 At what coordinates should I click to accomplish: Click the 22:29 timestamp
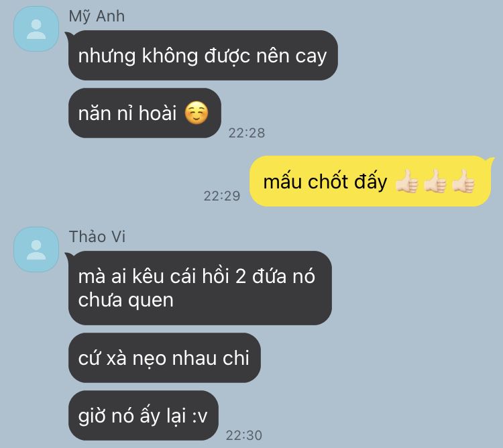click(x=222, y=196)
